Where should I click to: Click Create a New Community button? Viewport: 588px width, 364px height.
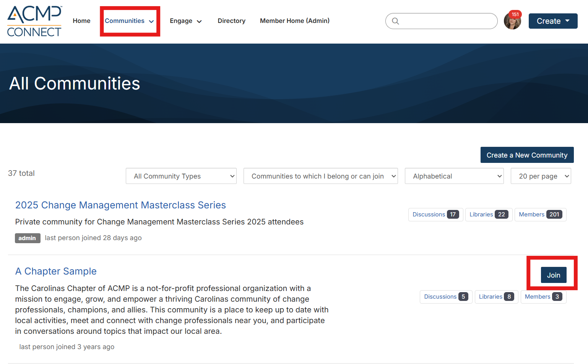coord(527,155)
